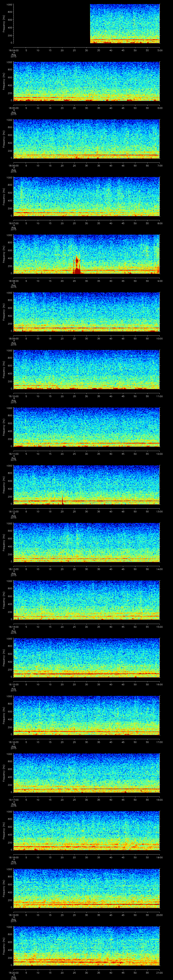Click Frequency (Hz) axis label of 18:20:00 plot
The image size is (173, 980).
click(4, 946)
